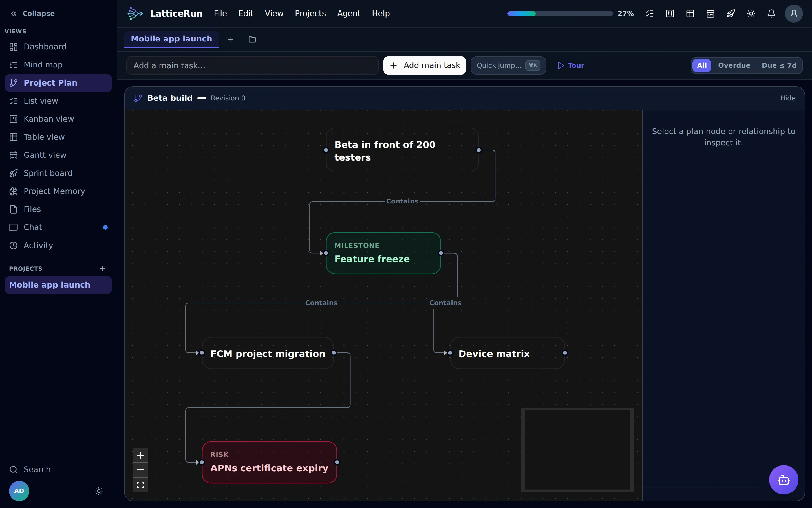Viewport: 812px width, 508px height.
Task: Zoom out on the plan canvas
Action: (140, 470)
